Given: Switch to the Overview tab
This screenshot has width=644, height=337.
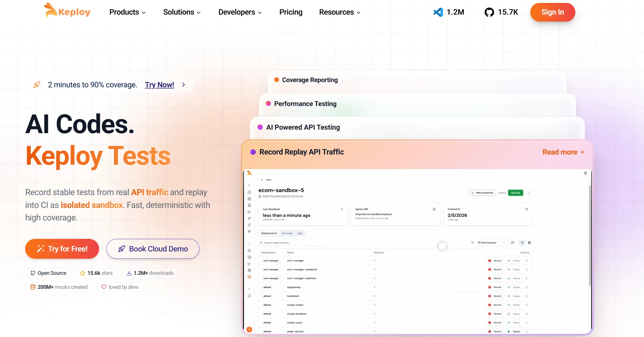Looking at the screenshot, I should point(287,233).
